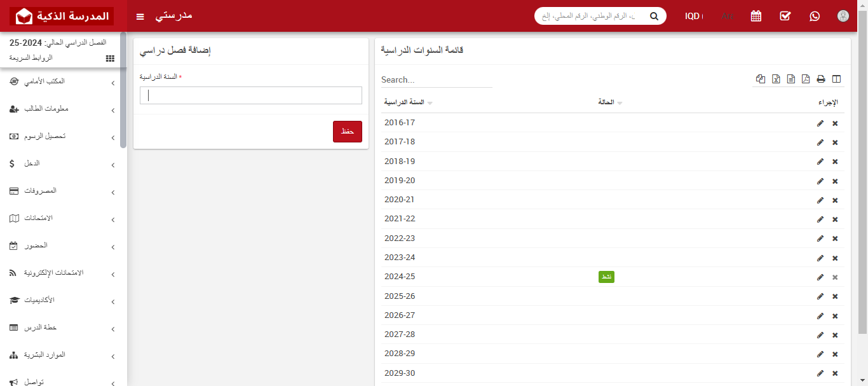
Task: Open WhatsApp from the top bar
Action: [x=815, y=16]
